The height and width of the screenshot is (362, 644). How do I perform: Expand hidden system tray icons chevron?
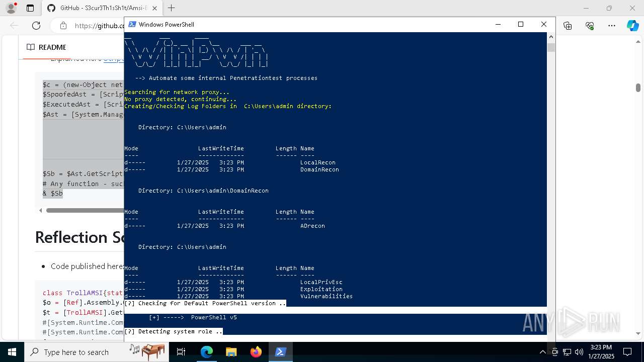(542, 352)
